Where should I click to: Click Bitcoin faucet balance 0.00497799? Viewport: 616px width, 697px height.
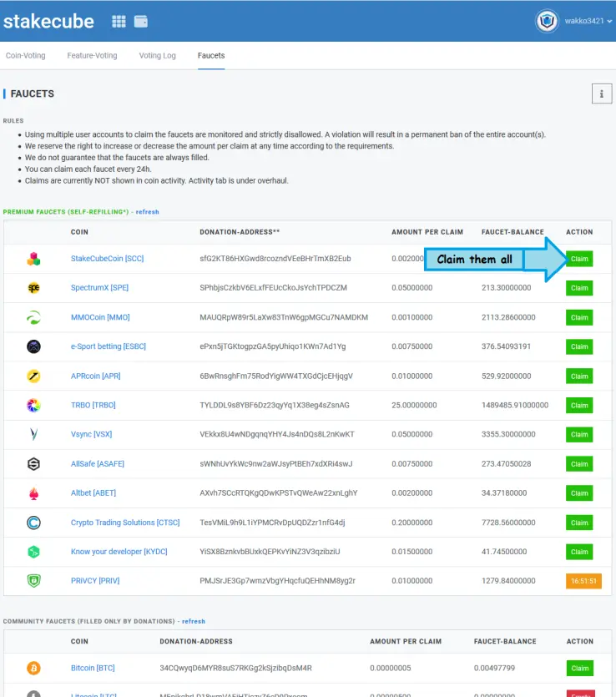[494, 668]
